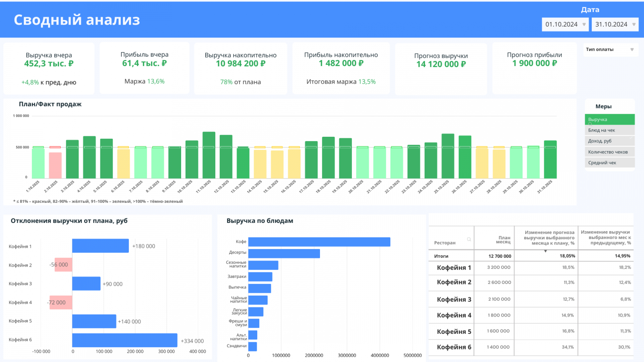
Task: Click the pink bar for 2.10.2025
Action: 55,165
